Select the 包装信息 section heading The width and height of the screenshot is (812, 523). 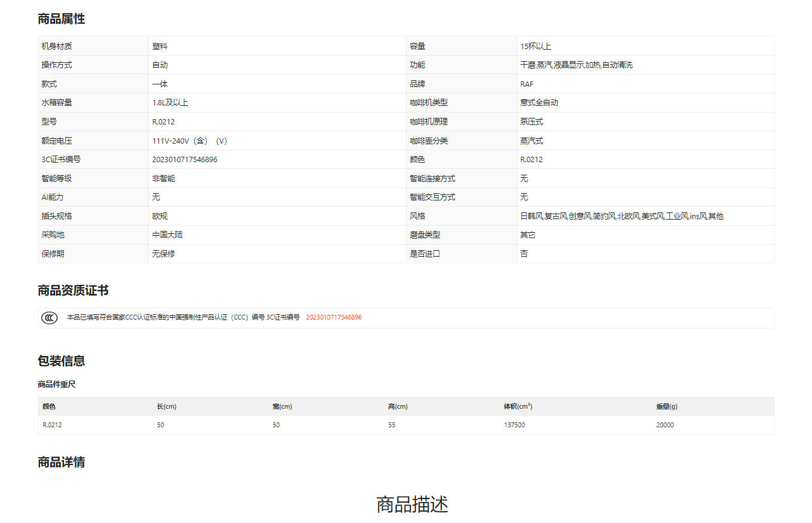tap(62, 361)
